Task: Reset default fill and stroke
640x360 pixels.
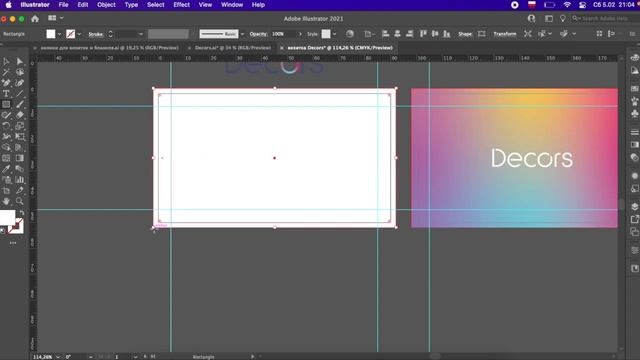Action: pyautogui.click(x=2, y=231)
